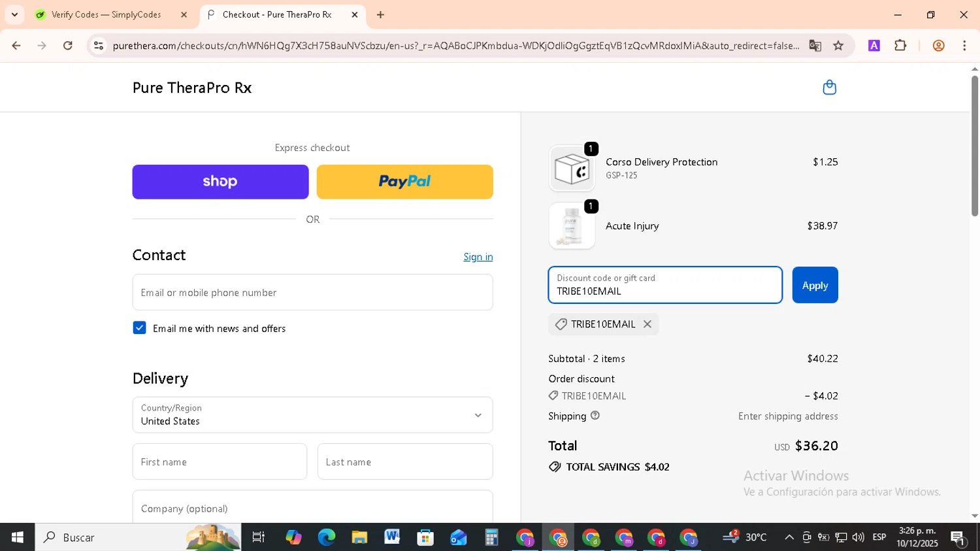Click the taskbar Buscar search box
The width and height of the screenshot is (980, 551).
coord(138,537)
